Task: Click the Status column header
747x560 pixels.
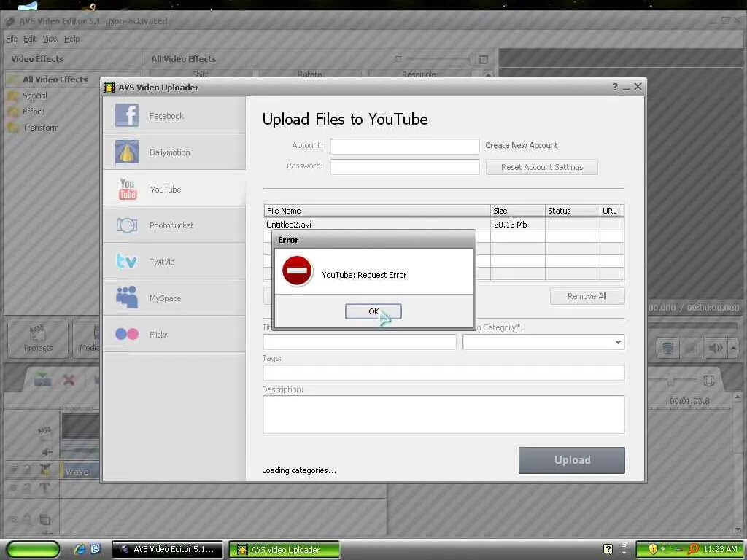Action: (x=572, y=211)
